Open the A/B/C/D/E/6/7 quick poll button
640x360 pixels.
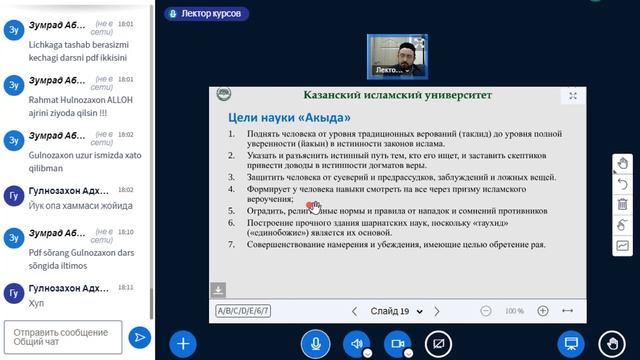243,311
